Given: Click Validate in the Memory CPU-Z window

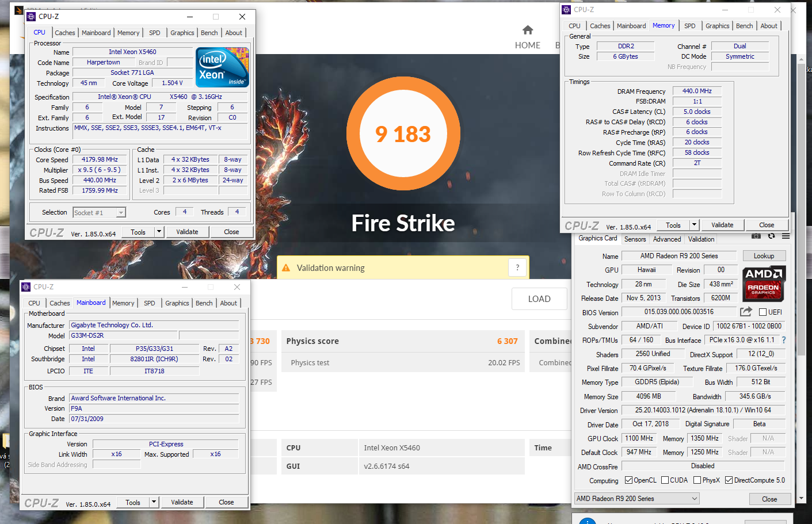Looking at the screenshot, I should 722,225.
